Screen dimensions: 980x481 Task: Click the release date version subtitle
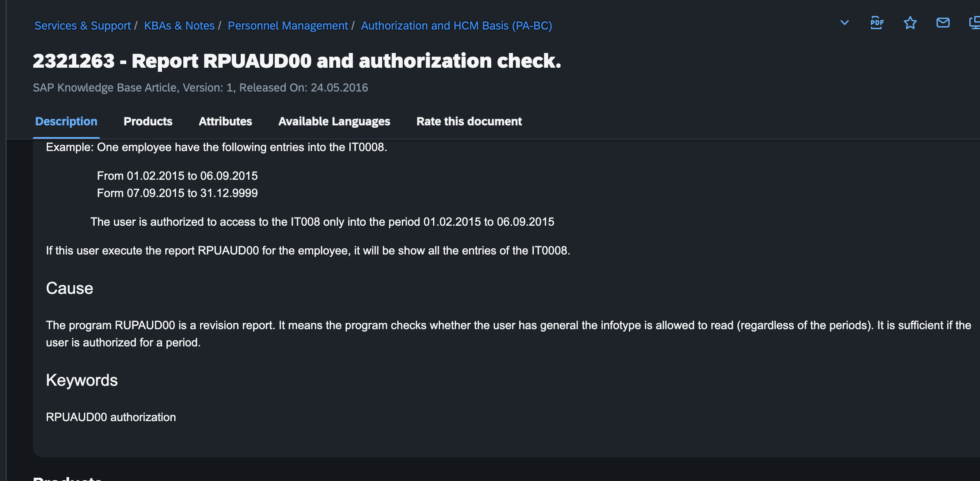201,87
